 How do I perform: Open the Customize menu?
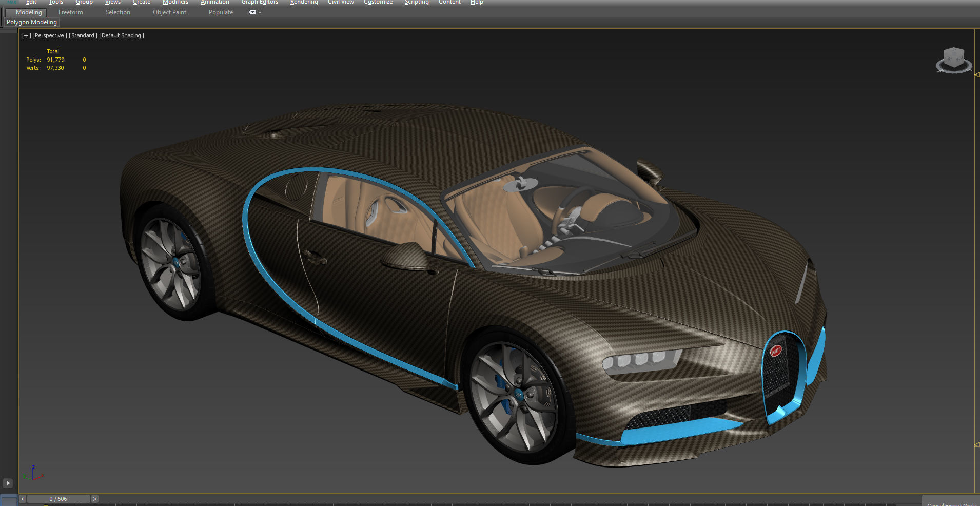(x=378, y=2)
